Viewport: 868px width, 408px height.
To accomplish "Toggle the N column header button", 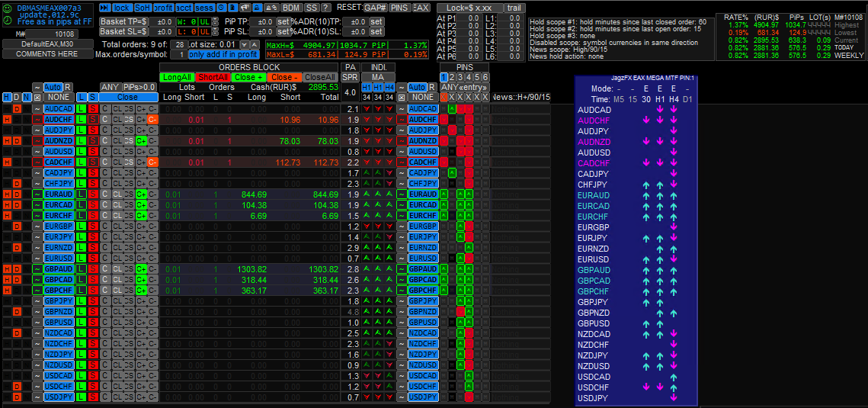I will [x=27, y=97].
